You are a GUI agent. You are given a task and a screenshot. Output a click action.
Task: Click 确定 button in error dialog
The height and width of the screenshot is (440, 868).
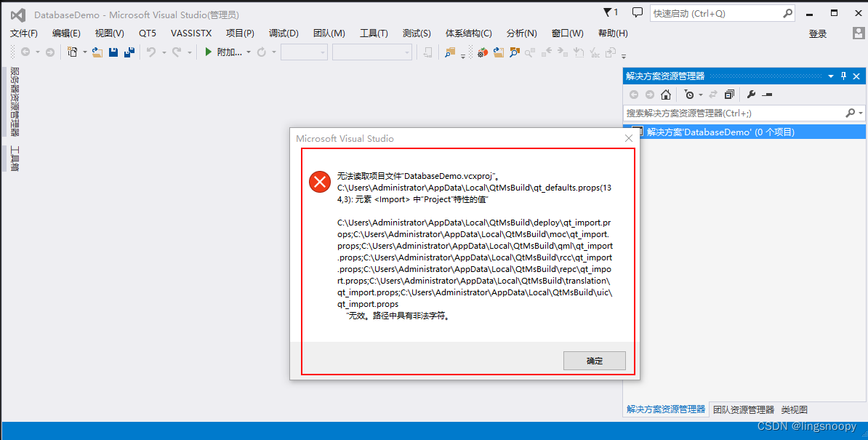[595, 360]
